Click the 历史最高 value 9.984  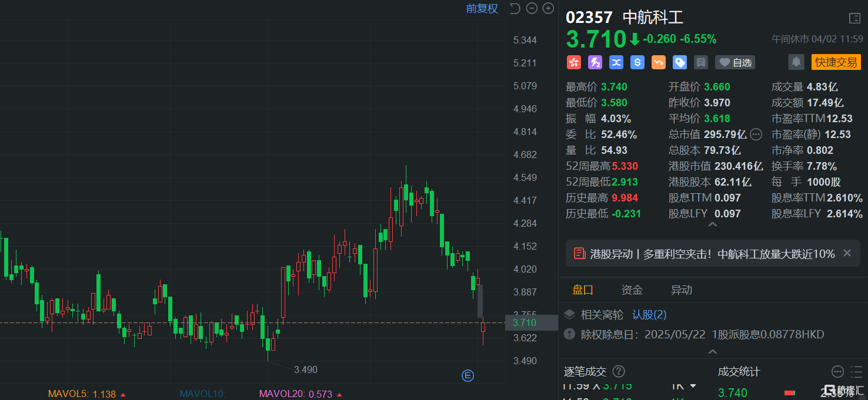point(625,198)
